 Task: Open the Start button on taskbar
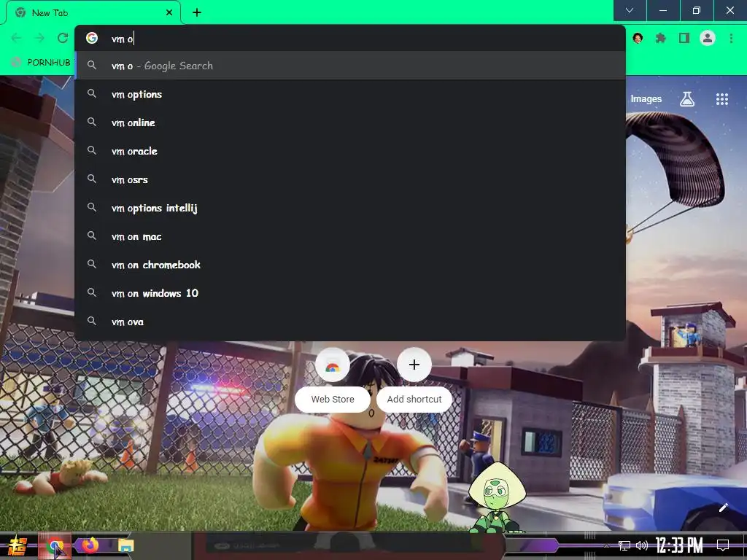click(17, 545)
